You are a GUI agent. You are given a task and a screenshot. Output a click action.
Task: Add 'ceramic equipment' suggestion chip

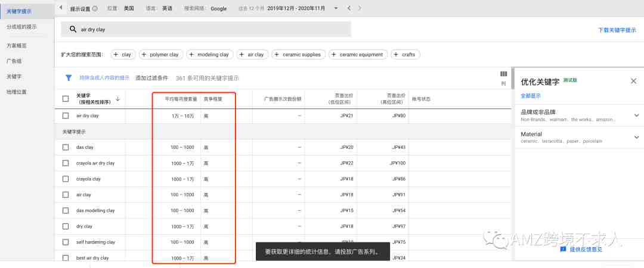[x=358, y=55]
